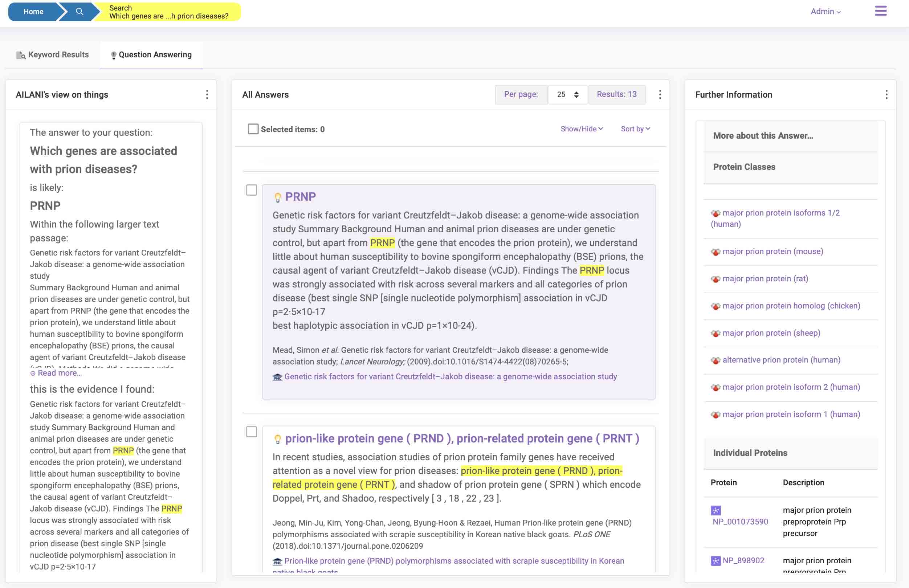Click the protein icon for major prion protein (mouse)
Screen dimensions: 909x588
716,252
